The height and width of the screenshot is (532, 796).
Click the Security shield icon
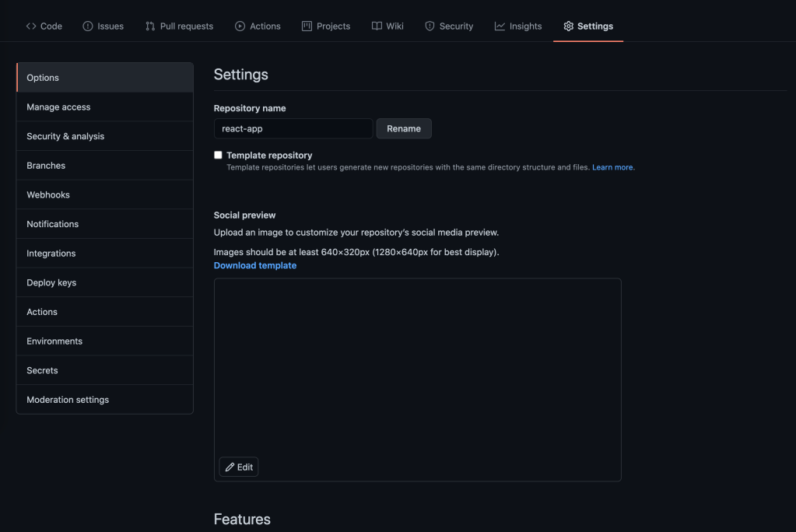pyautogui.click(x=430, y=26)
